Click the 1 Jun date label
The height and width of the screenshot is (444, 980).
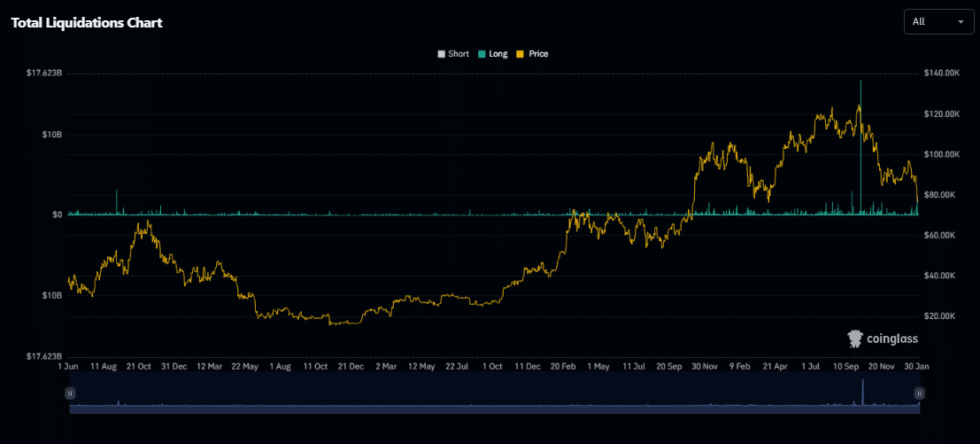point(67,367)
